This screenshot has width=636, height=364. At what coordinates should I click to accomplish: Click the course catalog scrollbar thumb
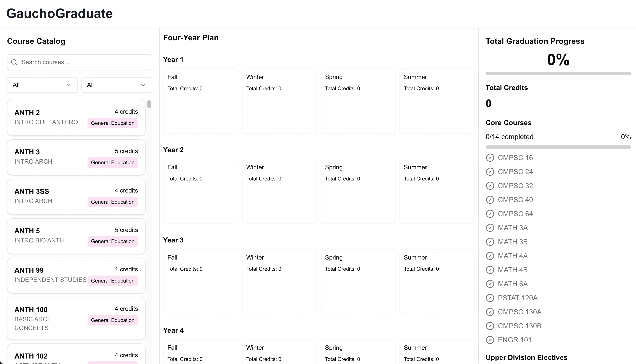[x=149, y=104]
